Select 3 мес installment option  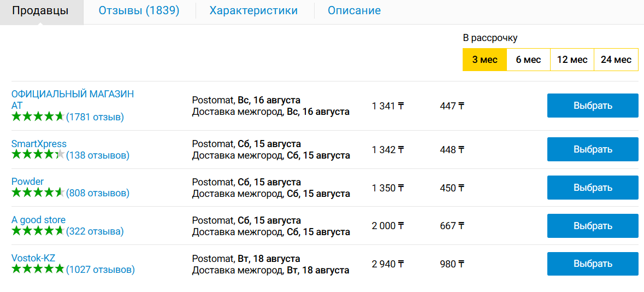[485, 60]
